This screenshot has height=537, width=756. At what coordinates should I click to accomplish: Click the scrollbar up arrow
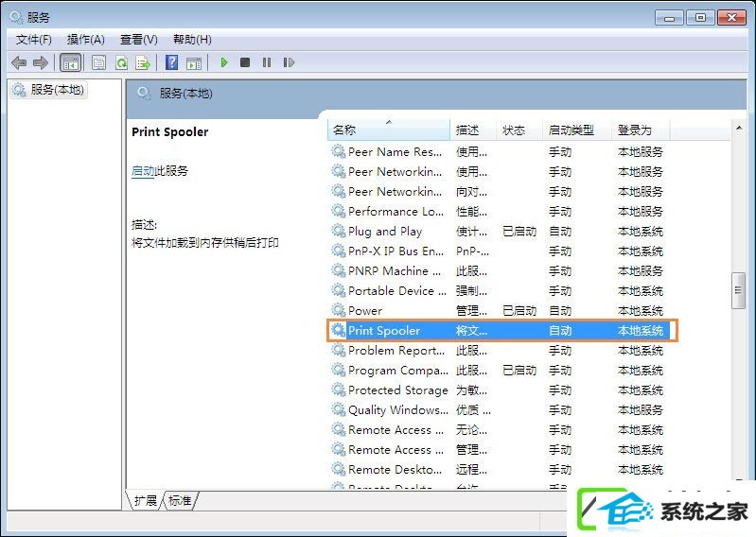click(x=739, y=129)
